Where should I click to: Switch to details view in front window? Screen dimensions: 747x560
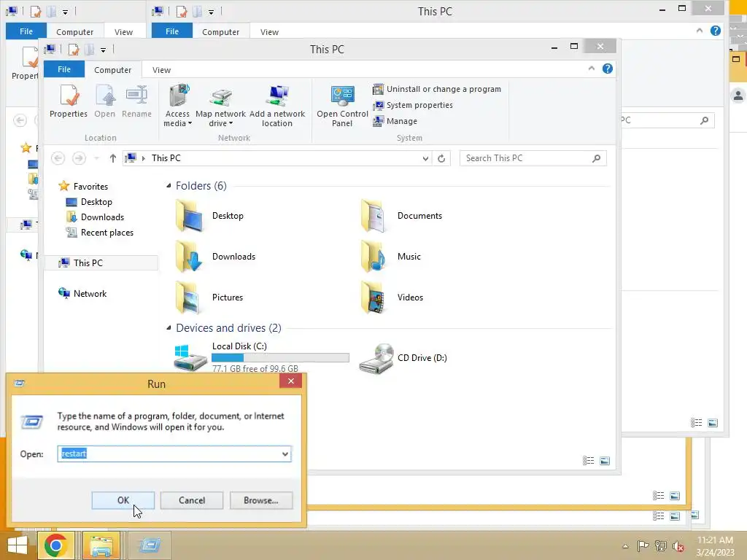coord(589,461)
